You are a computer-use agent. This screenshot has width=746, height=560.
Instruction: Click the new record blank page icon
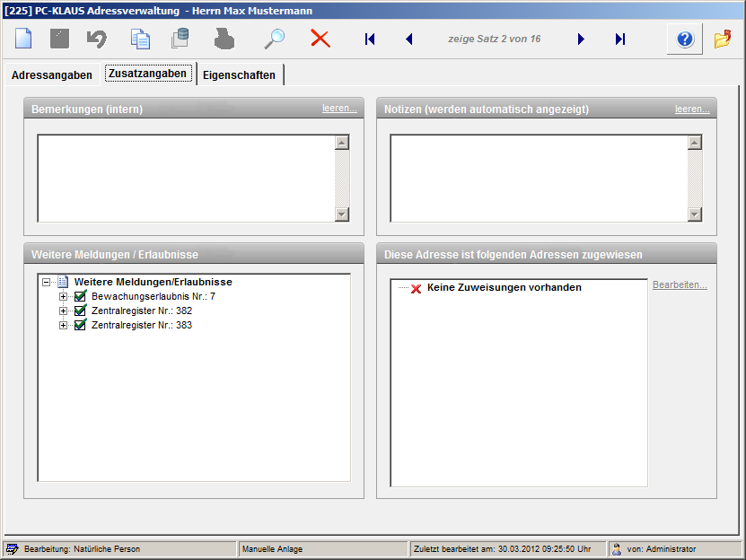coord(23,39)
